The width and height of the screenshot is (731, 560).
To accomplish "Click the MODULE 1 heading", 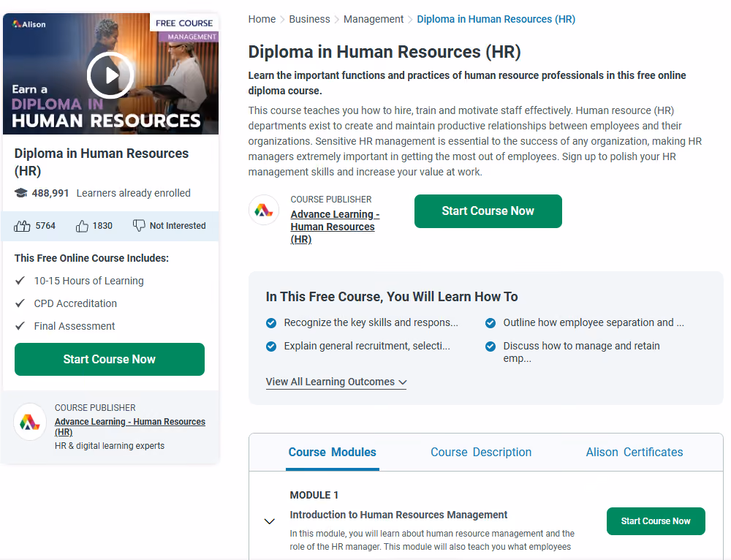I will click(x=314, y=495).
